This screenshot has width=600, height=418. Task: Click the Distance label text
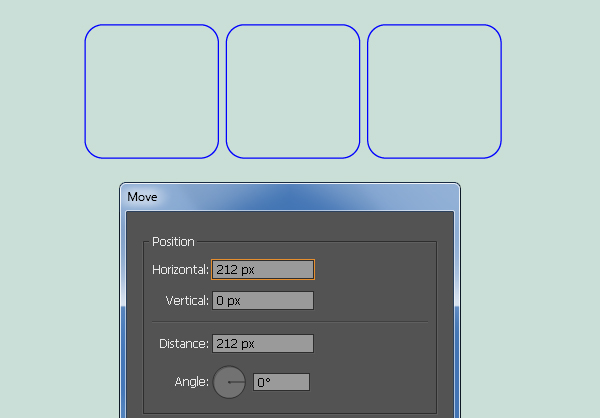tap(184, 344)
